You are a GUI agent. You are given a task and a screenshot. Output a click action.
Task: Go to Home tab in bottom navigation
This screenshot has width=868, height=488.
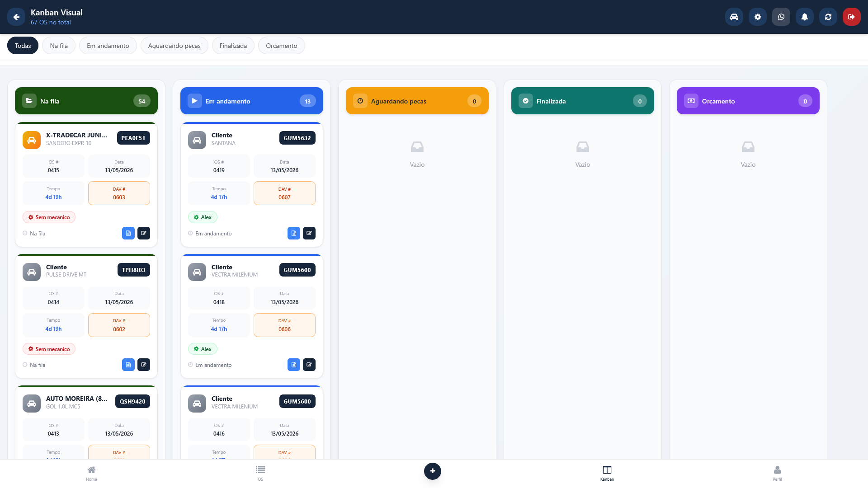91,474
